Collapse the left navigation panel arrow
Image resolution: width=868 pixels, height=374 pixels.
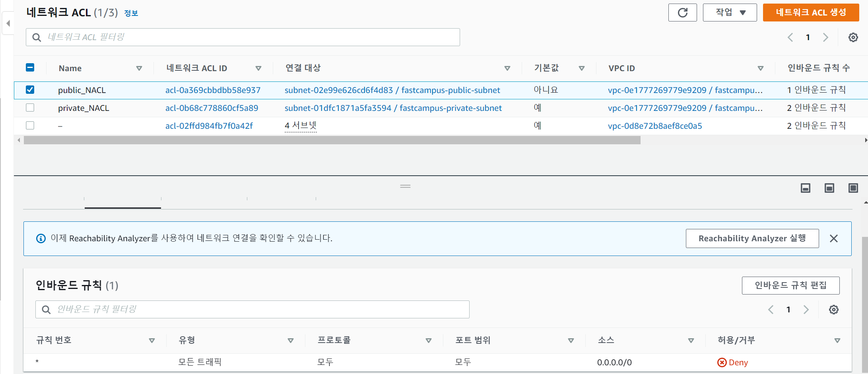[8, 23]
